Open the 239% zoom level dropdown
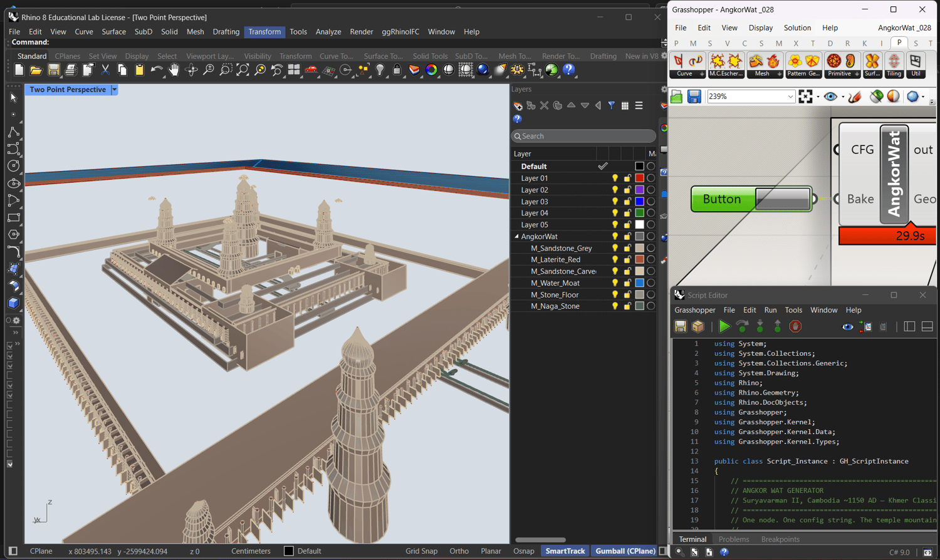Screen dimensions: 940x560 [x=790, y=96]
